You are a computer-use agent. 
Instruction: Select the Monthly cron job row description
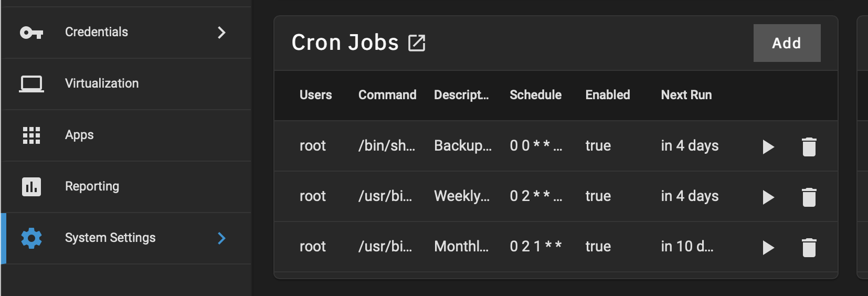(x=461, y=247)
